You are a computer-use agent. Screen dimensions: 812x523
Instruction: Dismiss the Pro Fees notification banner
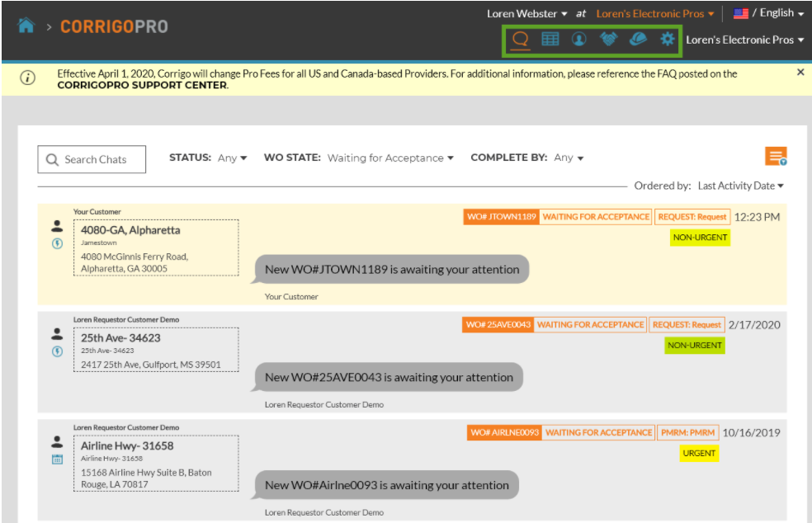point(800,72)
